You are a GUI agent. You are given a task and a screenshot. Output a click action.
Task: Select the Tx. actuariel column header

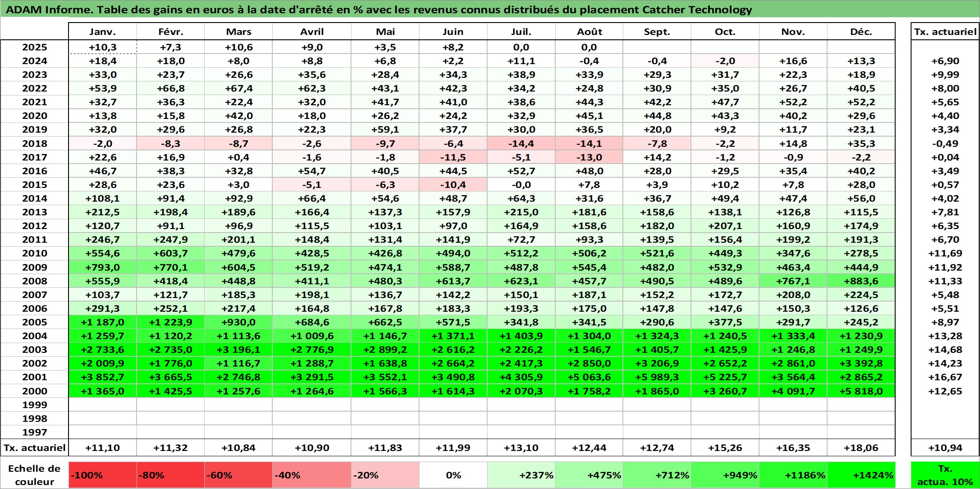[x=945, y=31]
